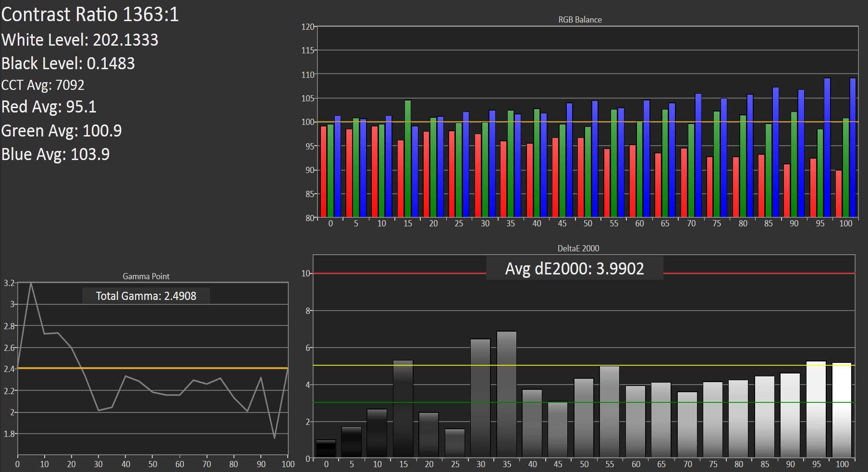The height and width of the screenshot is (472, 868).
Task: Click the DeltaE bar at 35
Action: point(507,394)
